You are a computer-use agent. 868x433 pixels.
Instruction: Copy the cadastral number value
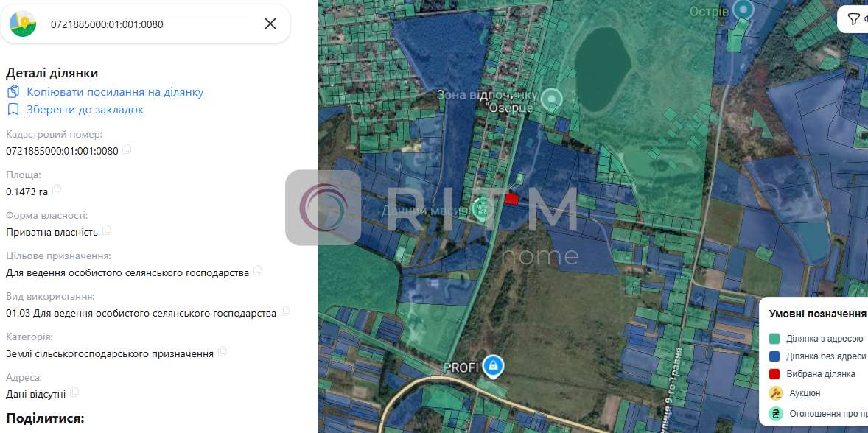[127, 149]
